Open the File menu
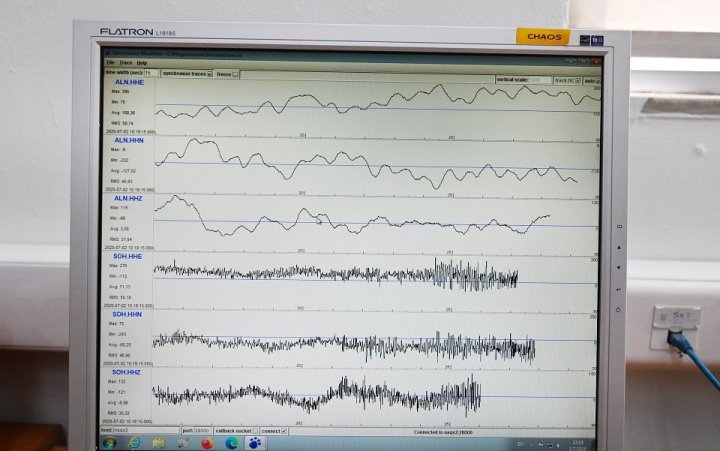The width and height of the screenshot is (720, 451). [x=111, y=62]
